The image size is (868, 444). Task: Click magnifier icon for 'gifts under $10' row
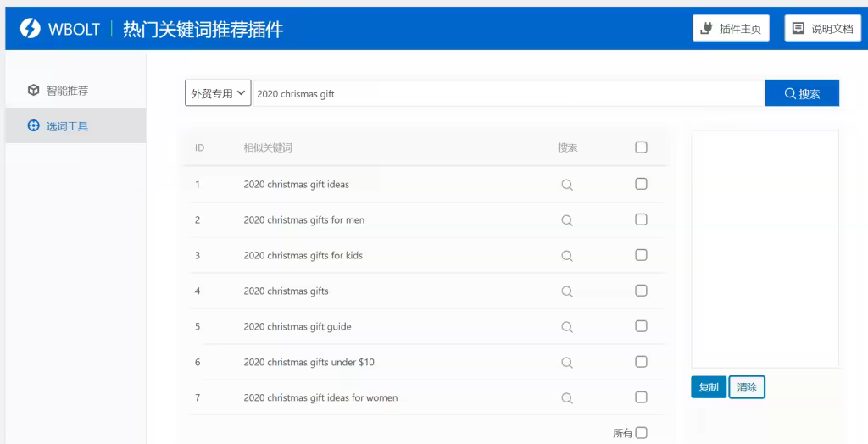[x=567, y=362]
